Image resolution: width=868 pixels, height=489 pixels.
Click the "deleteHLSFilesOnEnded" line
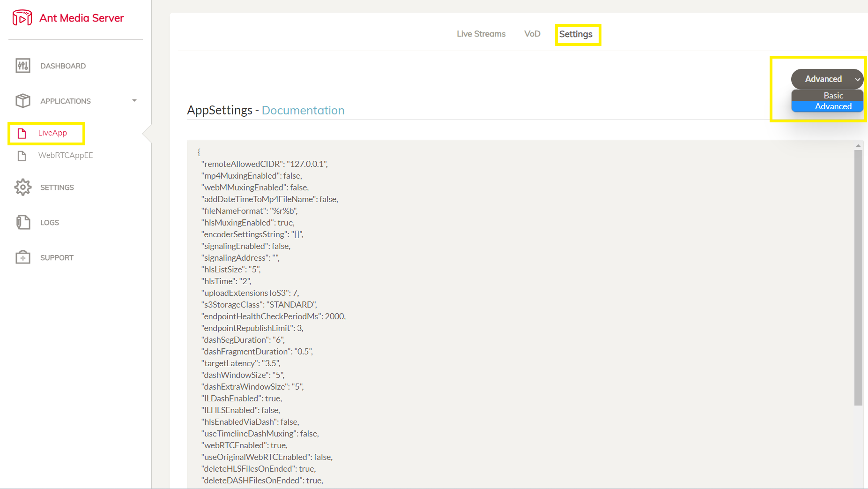point(259,469)
